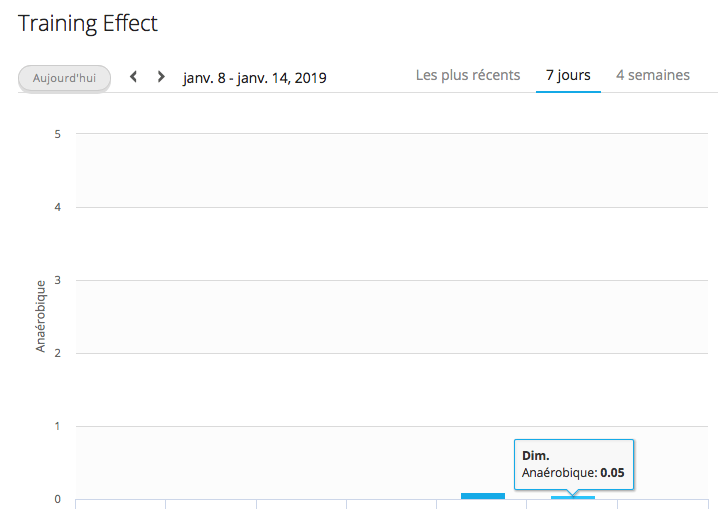Viewport: 724px width, 522px height.
Task: Click the Training Effect heading
Action: pos(88,23)
